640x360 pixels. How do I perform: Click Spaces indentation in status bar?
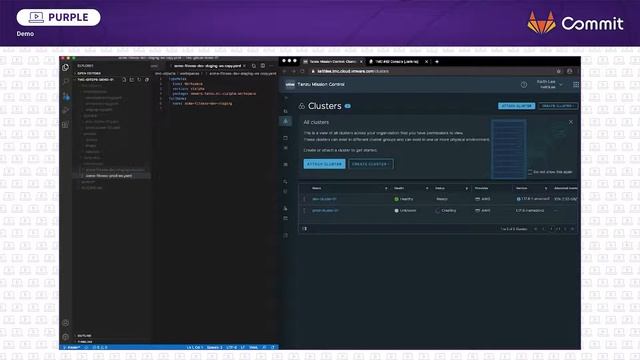point(215,347)
